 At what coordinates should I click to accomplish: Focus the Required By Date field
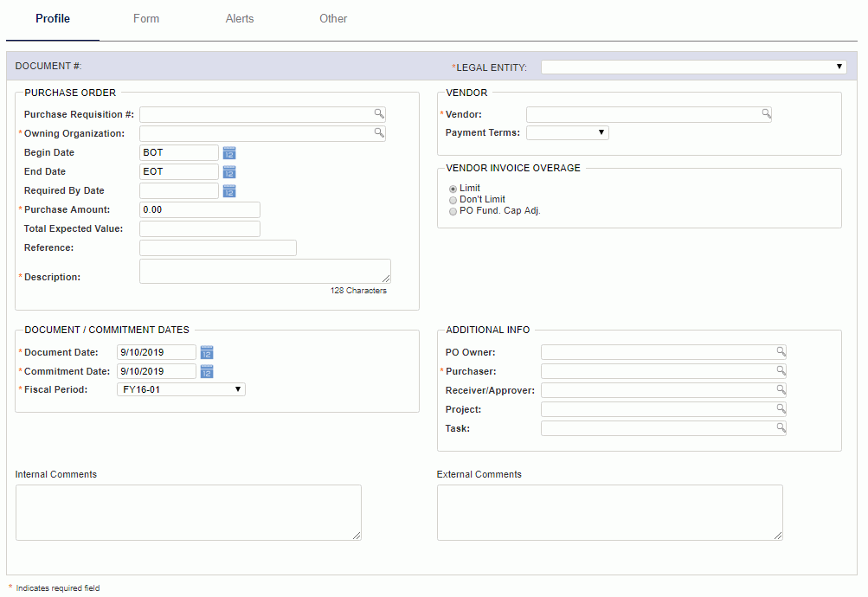(x=179, y=191)
